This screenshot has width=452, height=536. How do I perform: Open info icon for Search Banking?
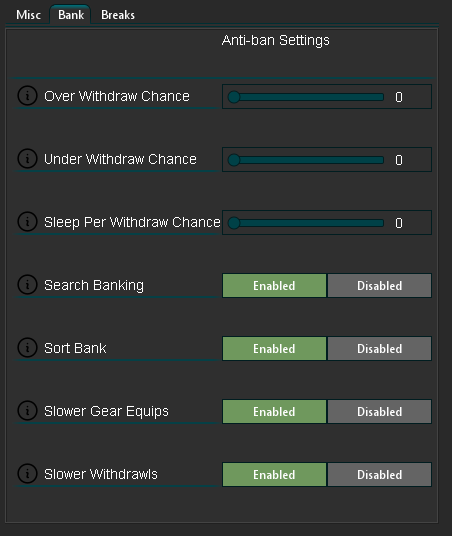coord(27,284)
